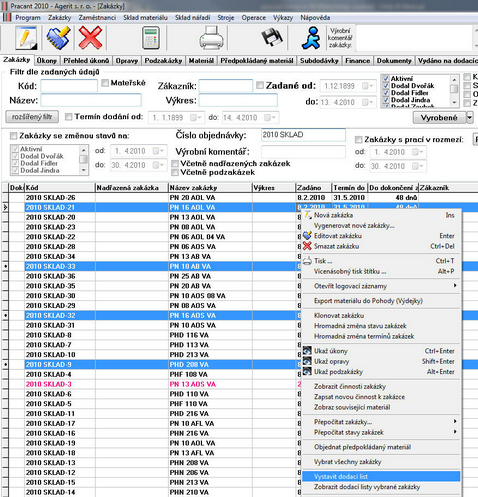Click the Editovat zakázku context menu icon

point(307,236)
